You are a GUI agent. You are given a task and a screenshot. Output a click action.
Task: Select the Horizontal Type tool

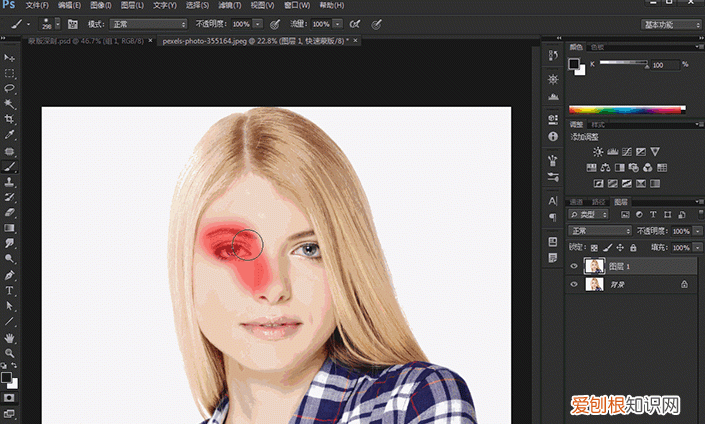click(x=9, y=290)
